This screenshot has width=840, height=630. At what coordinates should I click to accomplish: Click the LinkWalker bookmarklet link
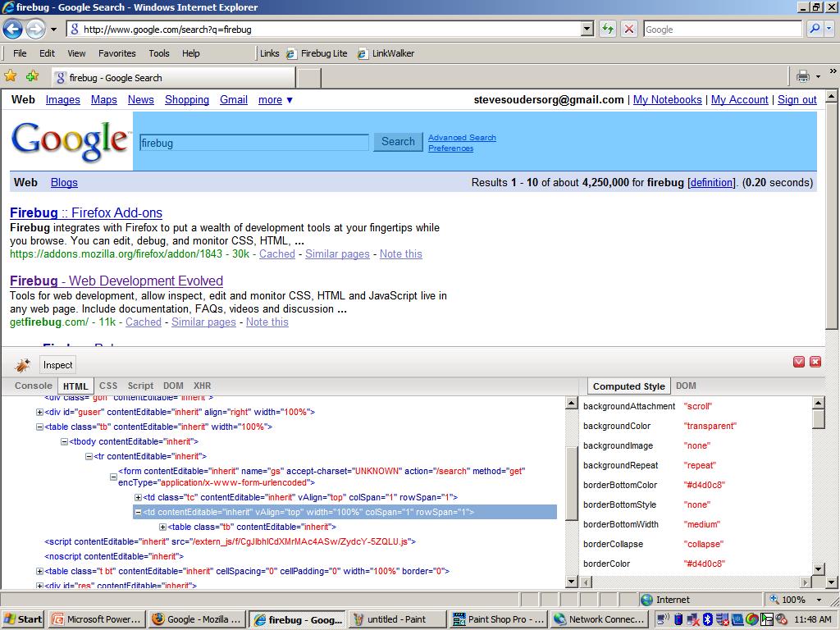pos(386,53)
